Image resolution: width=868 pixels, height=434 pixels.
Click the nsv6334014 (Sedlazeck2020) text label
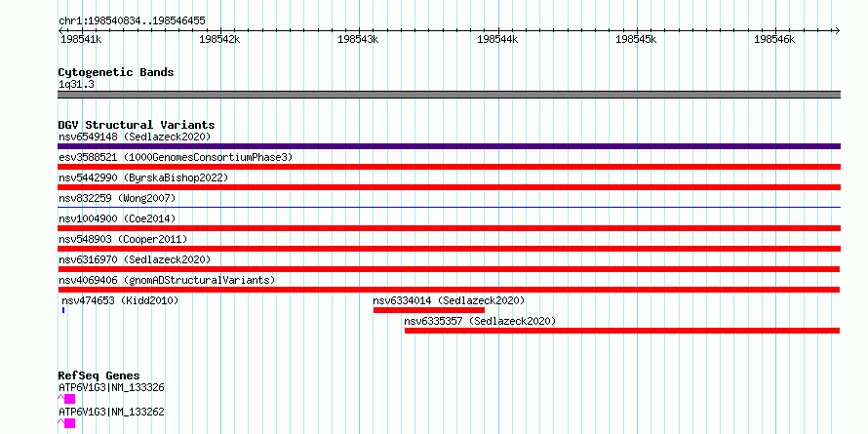tap(449, 300)
